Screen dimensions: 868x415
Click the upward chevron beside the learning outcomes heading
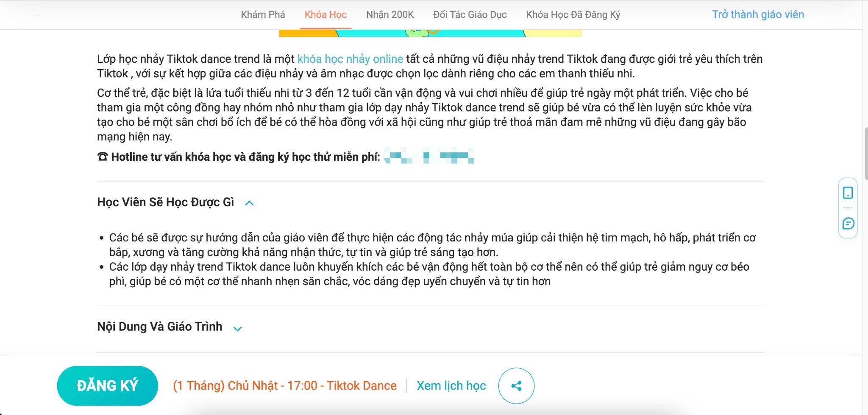tap(249, 203)
